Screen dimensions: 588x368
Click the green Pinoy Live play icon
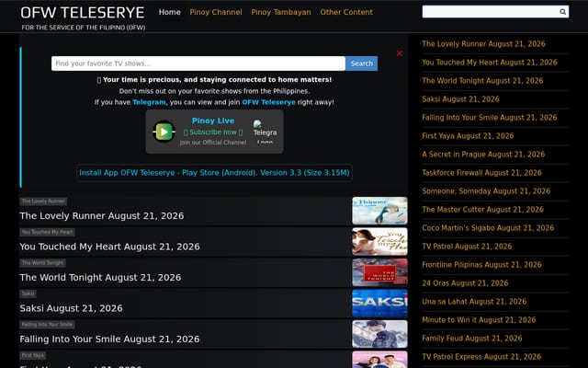coord(164,132)
